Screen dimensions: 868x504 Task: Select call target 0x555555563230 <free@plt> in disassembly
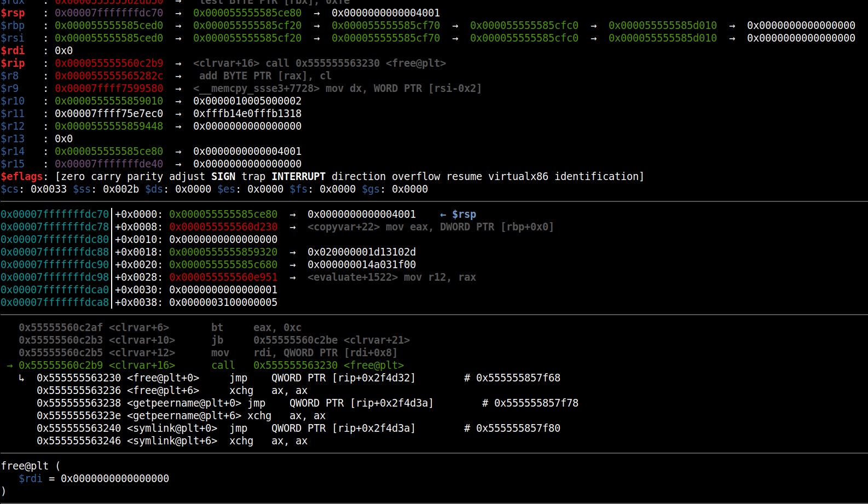point(328,365)
